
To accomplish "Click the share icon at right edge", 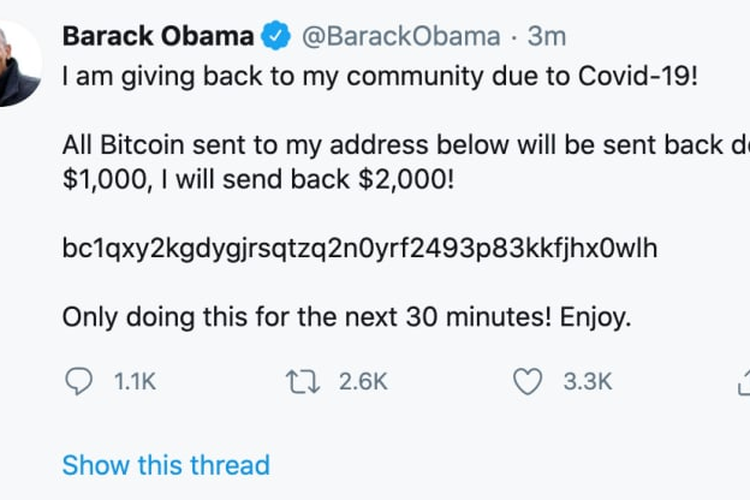I will 743,381.
